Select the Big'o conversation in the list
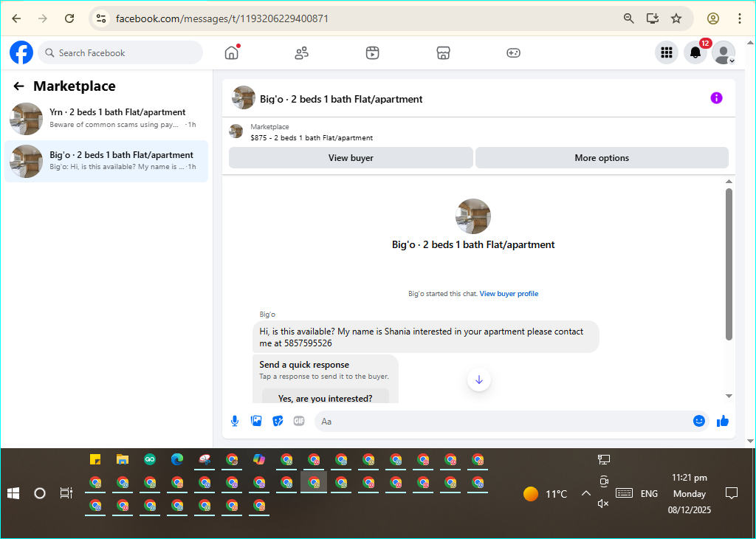Viewport: 756px width, 539px height. (106, 161)
